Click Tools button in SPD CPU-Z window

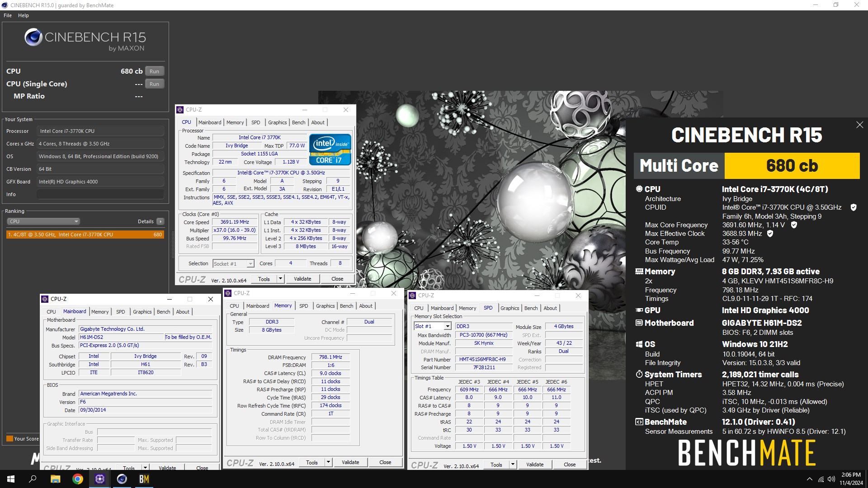click(496, 465)
